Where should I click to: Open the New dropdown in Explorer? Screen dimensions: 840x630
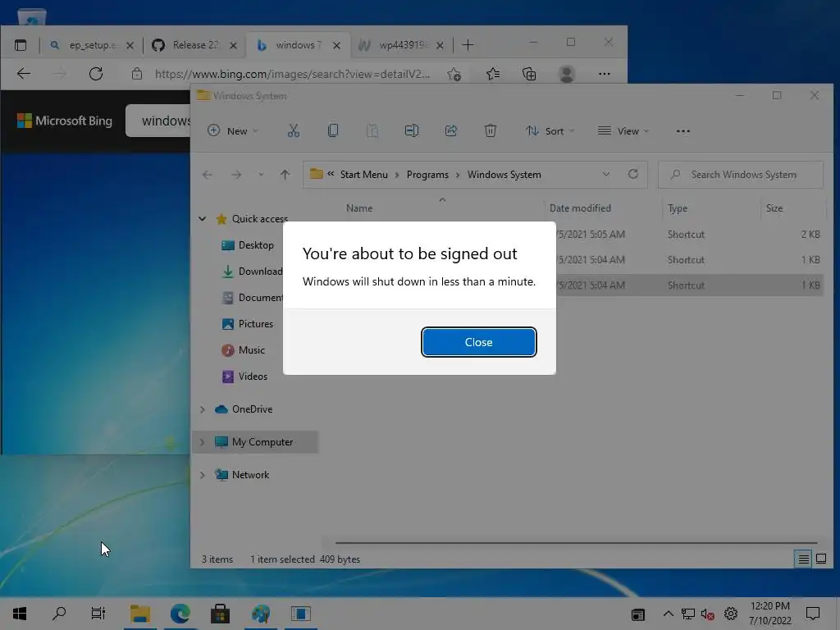(232, 130)
